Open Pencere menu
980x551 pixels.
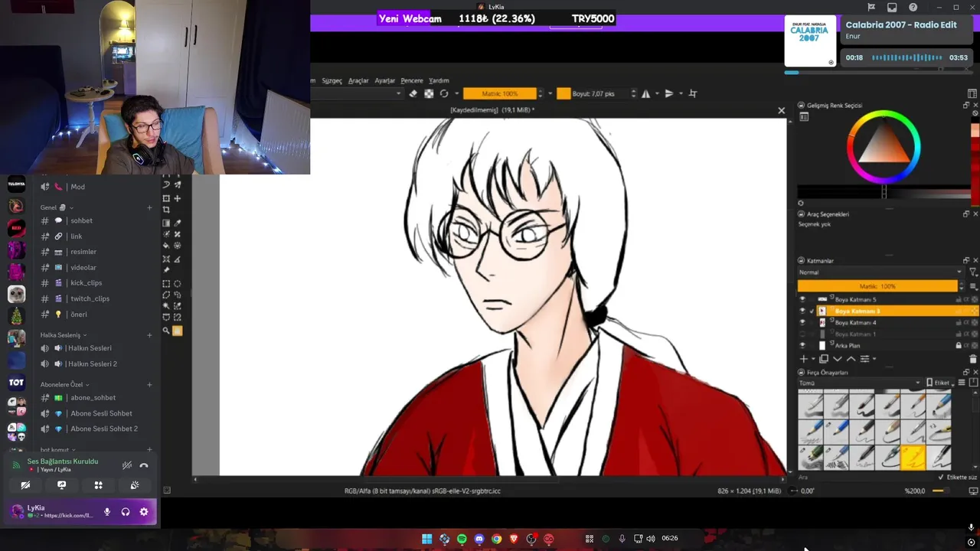412,80
